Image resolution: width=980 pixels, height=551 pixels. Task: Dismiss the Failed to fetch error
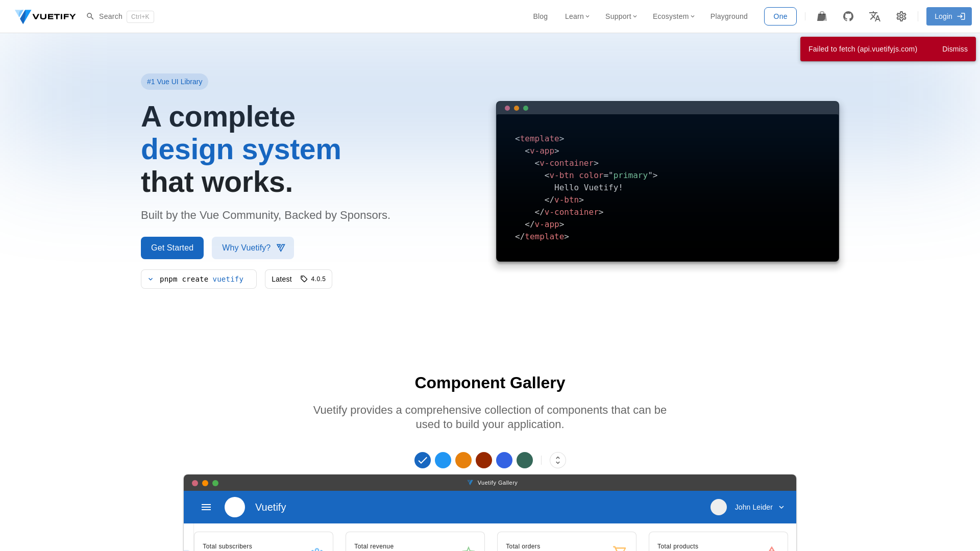pyautogui.click(x=954, y=49)
